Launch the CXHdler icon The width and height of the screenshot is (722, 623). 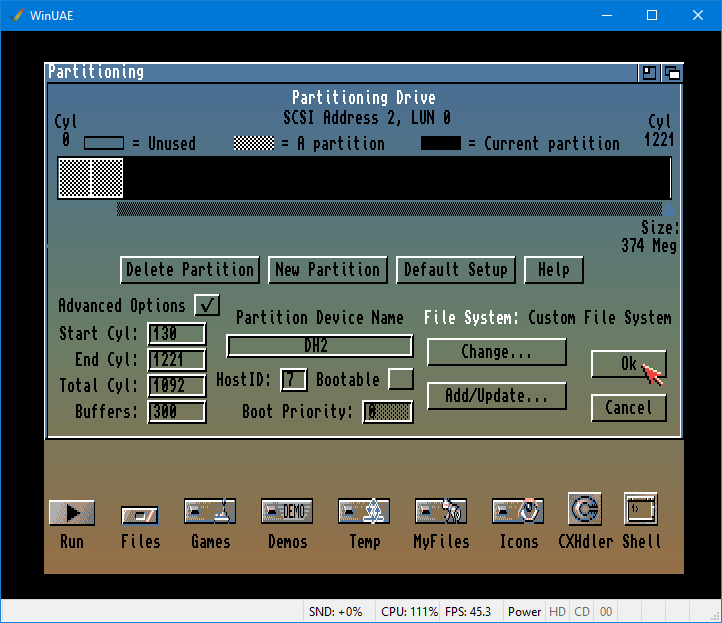[x=584, y=509]
